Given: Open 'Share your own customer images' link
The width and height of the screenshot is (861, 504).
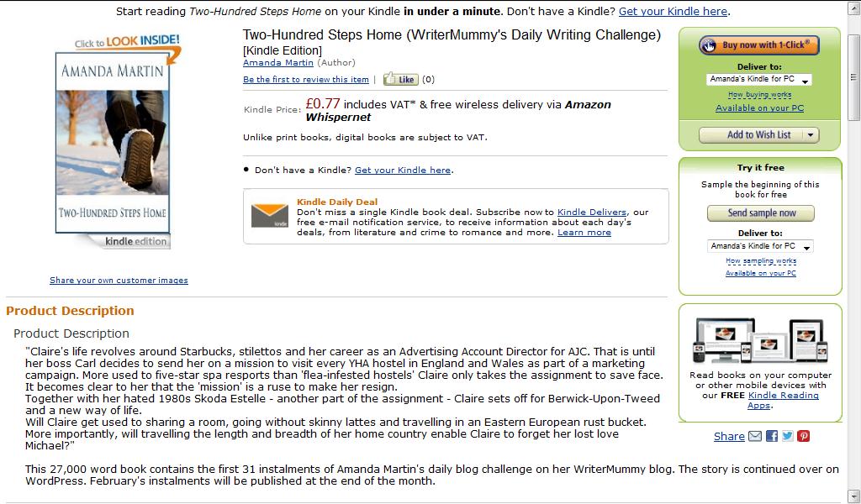Looking at the screenshot, I should pyautogui.click(x=119, y=281).
